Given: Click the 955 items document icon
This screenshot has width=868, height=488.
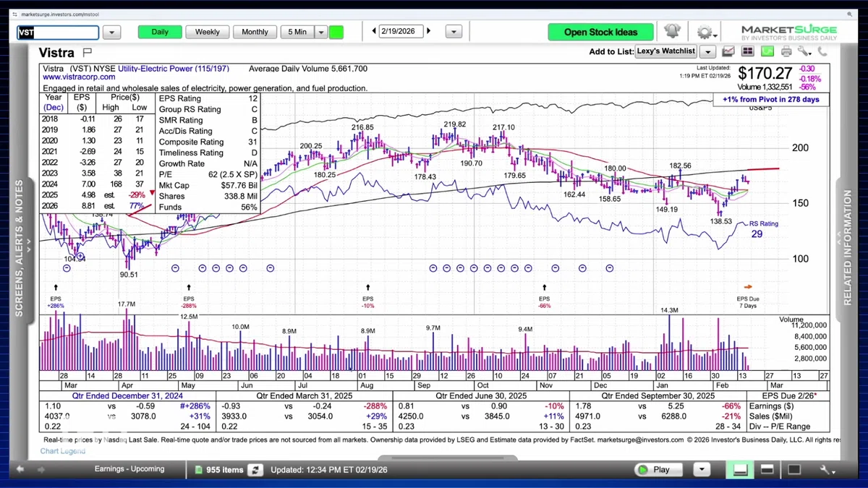Looking at the screenshot, I should click(199, 470).
